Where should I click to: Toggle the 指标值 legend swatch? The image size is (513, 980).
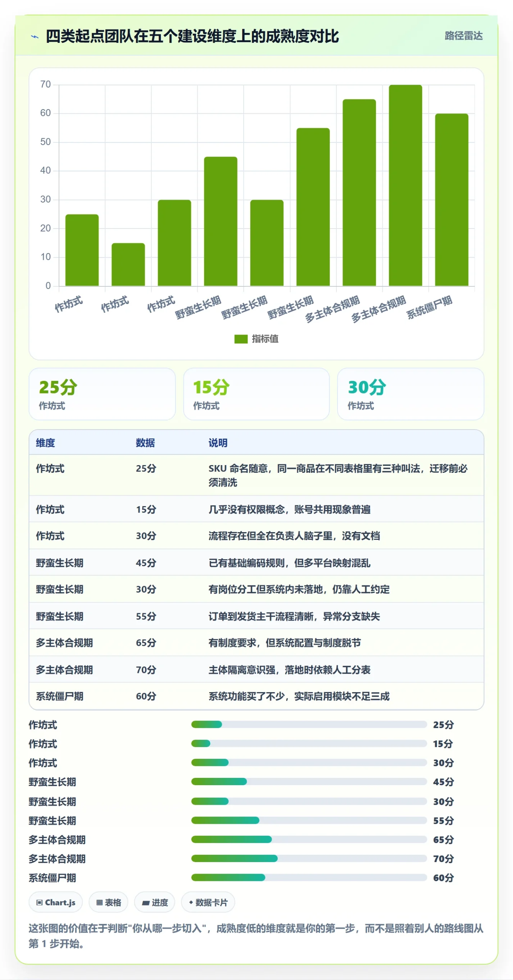(x=241, y=339)
